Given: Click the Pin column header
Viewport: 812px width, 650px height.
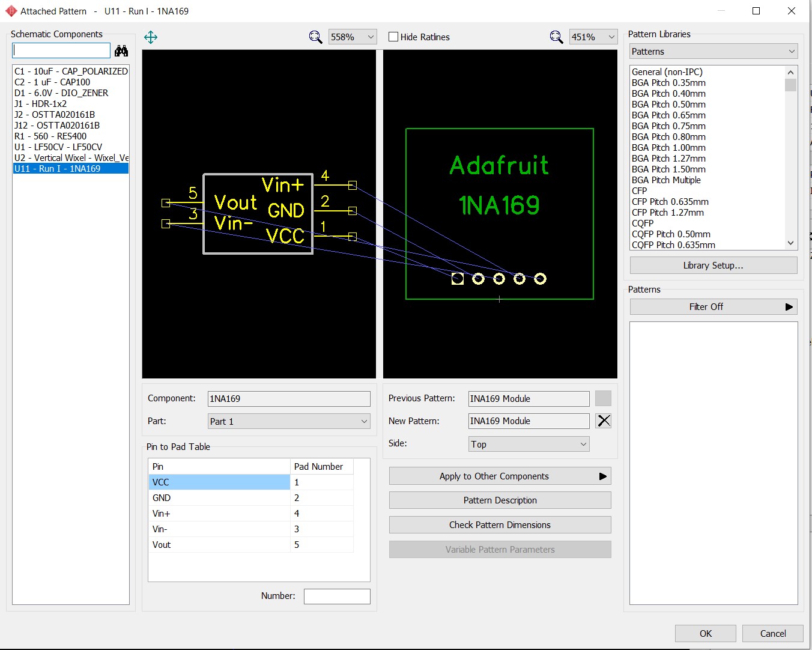Looking at the screenshot, I should coord(219,467).
